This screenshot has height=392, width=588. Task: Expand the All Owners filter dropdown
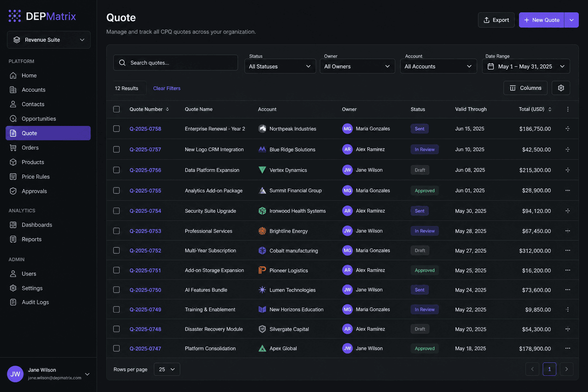pos(357,66)
